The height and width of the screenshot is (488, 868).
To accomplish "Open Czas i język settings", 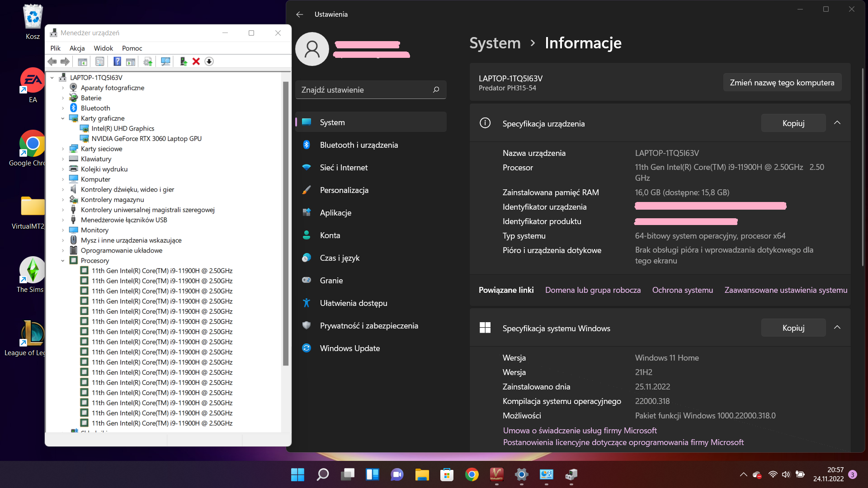I will click(371, 258).
